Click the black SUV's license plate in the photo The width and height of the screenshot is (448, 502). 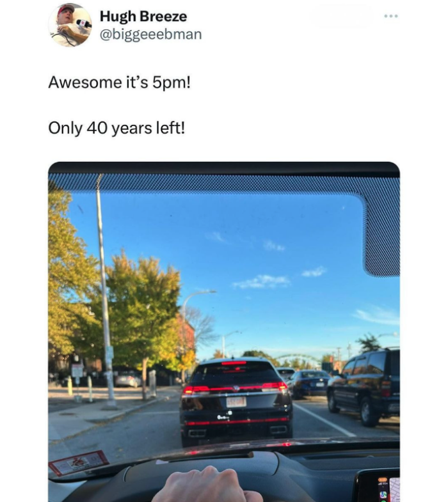[236, 402]
